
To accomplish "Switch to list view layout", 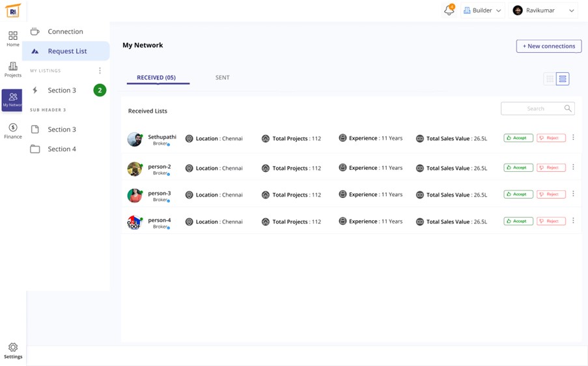I will (563, 79).
